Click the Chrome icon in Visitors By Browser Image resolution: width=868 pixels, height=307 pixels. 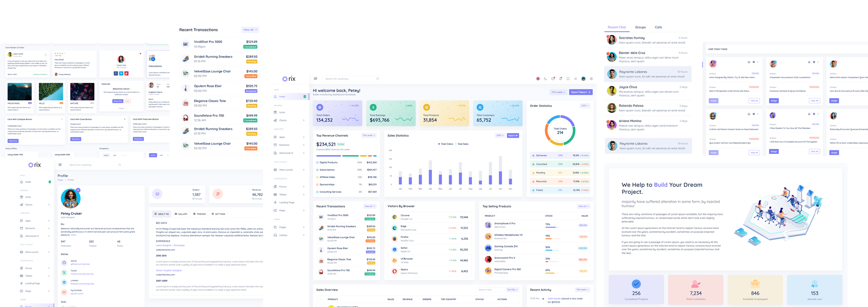[x=395, y=217]
